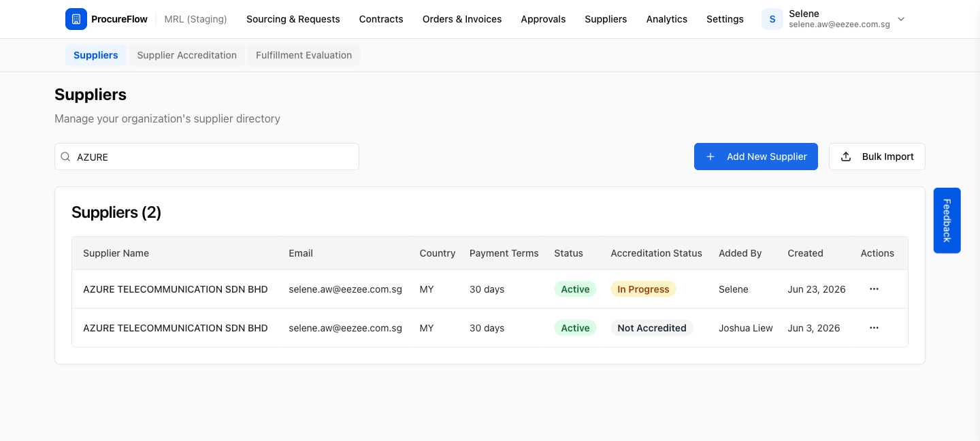This screenshot has width=980, height=441.
Task: Click the Created column header
Action: click(805, 253)
